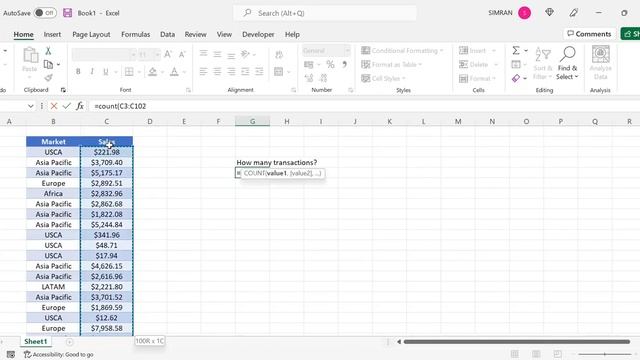Open the font name dropdown
Image resolution: width=640 pixels, height=360 pixels.
pyautogui.click(x=133, y=54)
